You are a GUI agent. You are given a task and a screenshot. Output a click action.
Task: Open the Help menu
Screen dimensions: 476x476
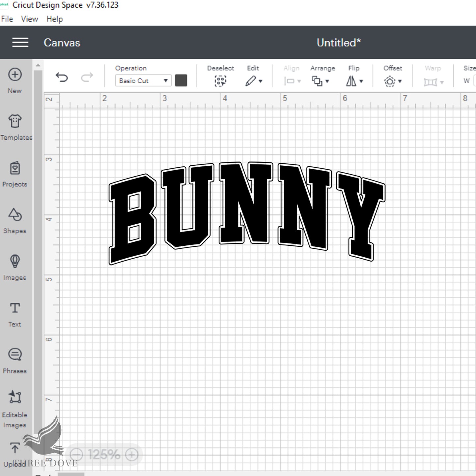pyautogui.click(x=54, y=19)
